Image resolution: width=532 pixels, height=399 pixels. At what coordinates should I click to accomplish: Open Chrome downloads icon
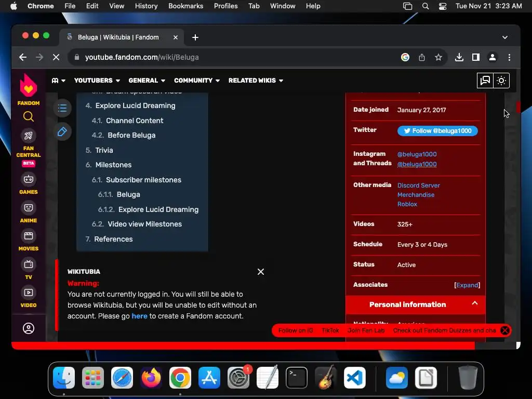coord(459,57)
